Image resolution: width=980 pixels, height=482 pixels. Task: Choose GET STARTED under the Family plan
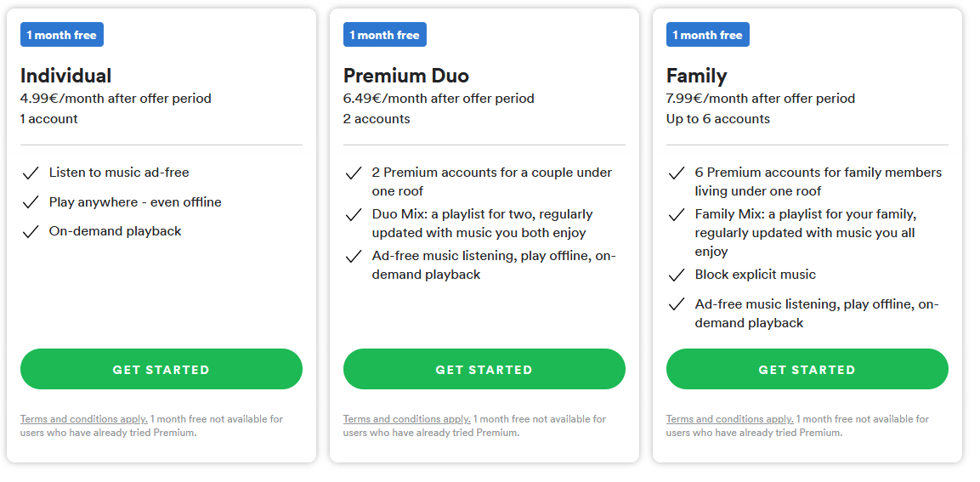[807, 369]
